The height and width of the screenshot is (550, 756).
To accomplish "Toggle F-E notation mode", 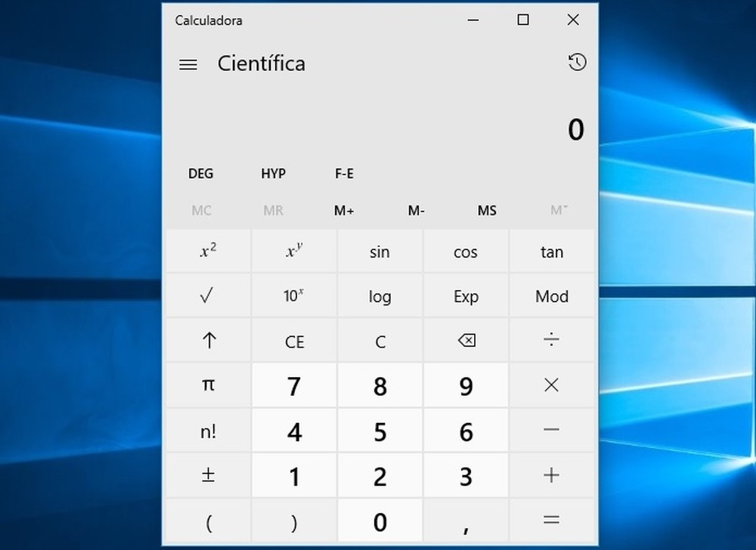I will 344,174.
